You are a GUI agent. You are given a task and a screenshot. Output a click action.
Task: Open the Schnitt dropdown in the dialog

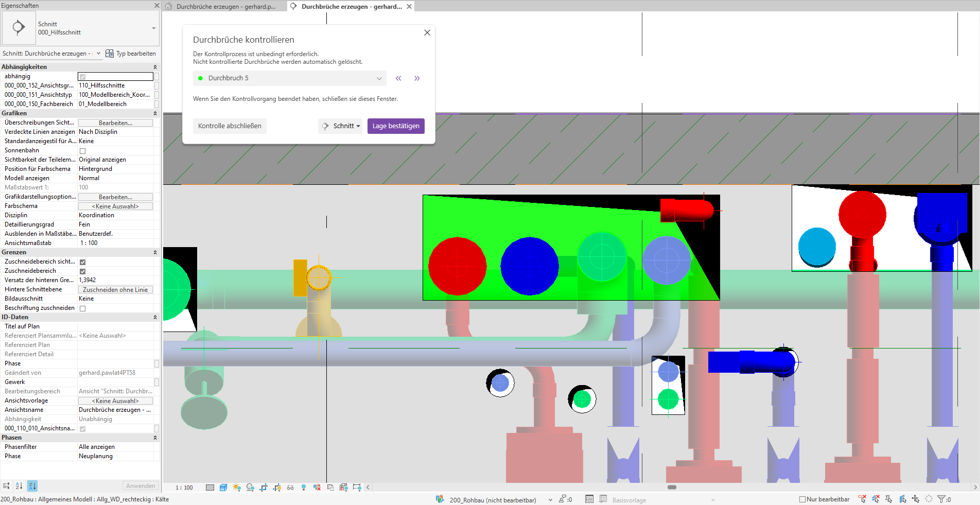(340, 126)
